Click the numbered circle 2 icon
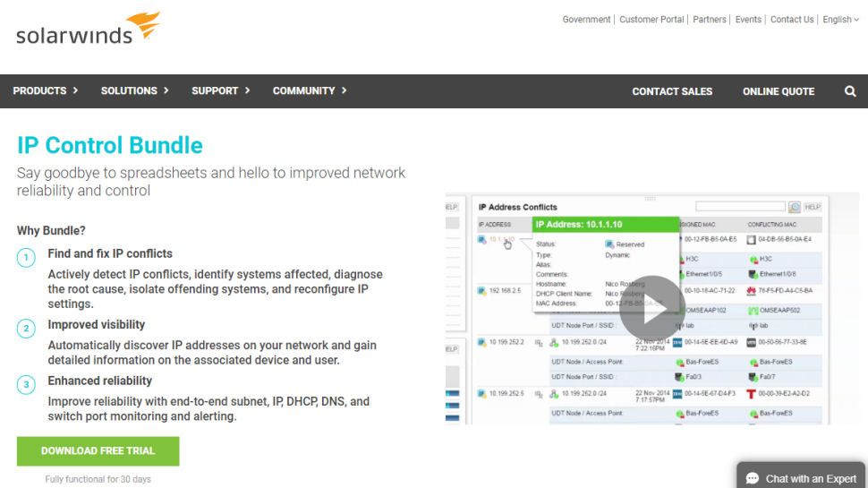The image size is (868, 488). [x=26, y=329]
